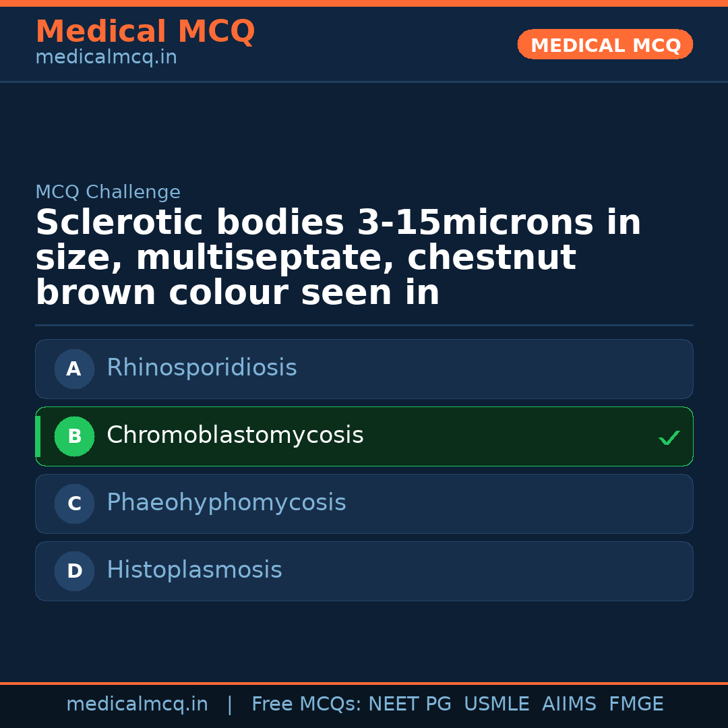Image resolution: width=728 pixels, height=728 pixels.
Task: Click FMGE in the footer
Action: point(636,704)
